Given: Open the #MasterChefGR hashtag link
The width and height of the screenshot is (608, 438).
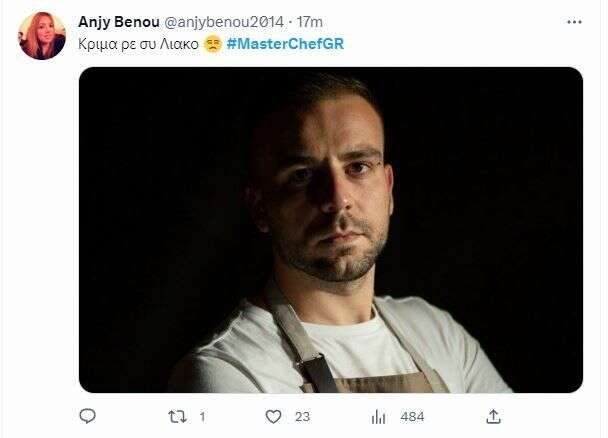Looking at the screenshot, I should point(286,44).
